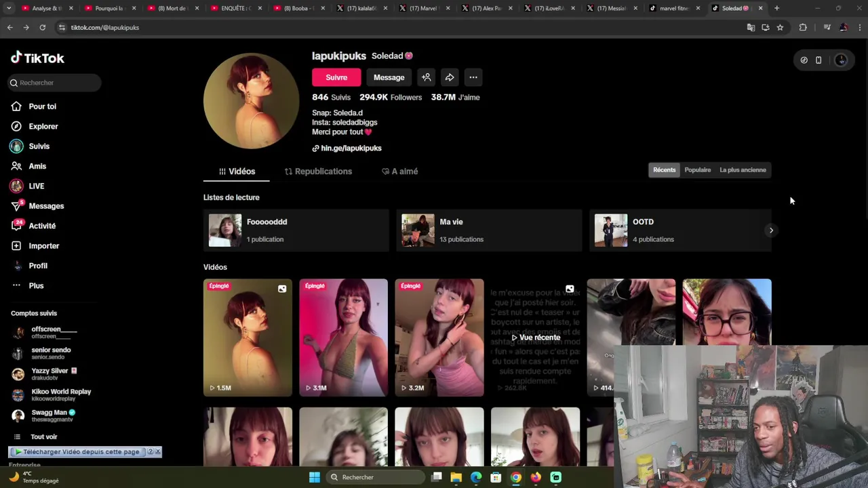Open pinned video with 1.5M views
Image resolution: width=868 pixels, height=488 pixels.
[248, 338]
